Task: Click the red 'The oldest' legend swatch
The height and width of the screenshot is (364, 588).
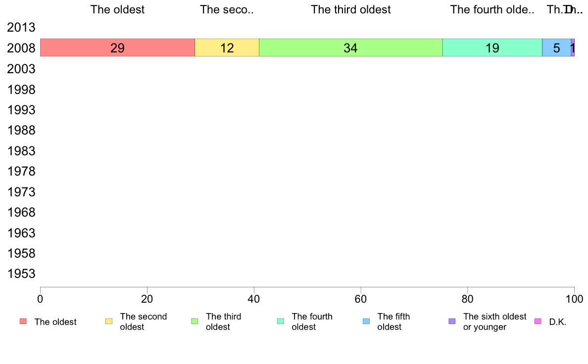Action: coord(23,321)
